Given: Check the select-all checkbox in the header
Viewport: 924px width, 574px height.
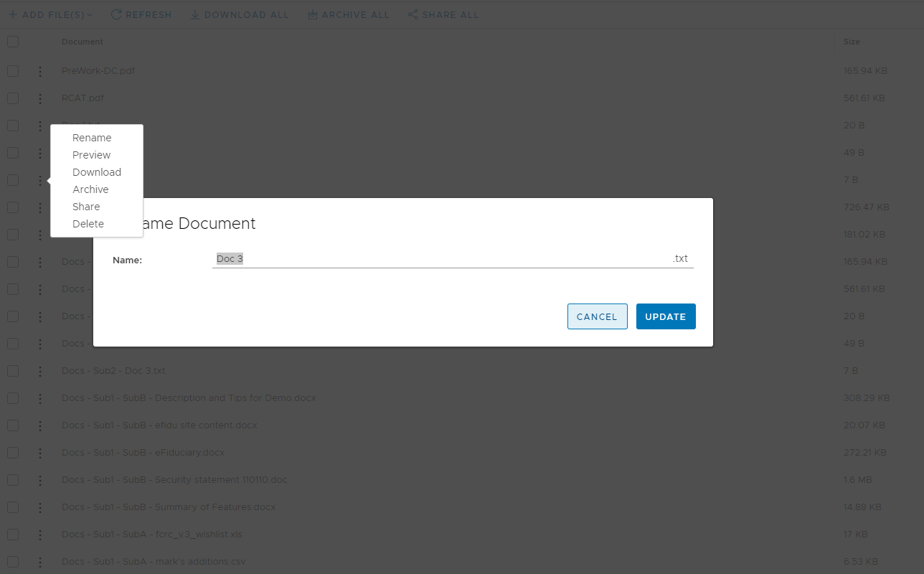Looking at the screenshot, I should click(12, 41).
